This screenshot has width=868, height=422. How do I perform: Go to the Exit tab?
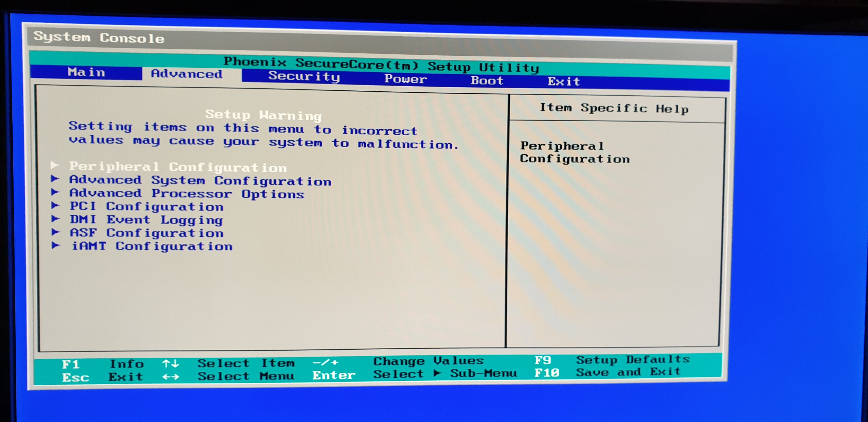point(563,82)
